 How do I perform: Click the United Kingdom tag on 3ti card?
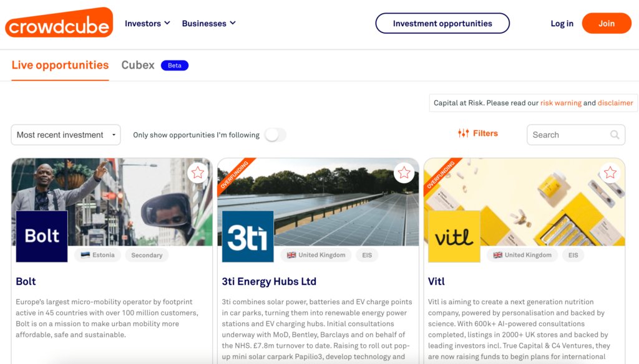click(316, 255)
